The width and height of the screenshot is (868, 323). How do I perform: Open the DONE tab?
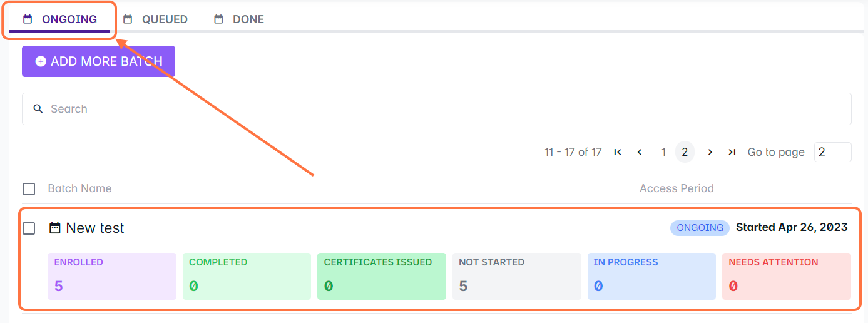(239, 19)
